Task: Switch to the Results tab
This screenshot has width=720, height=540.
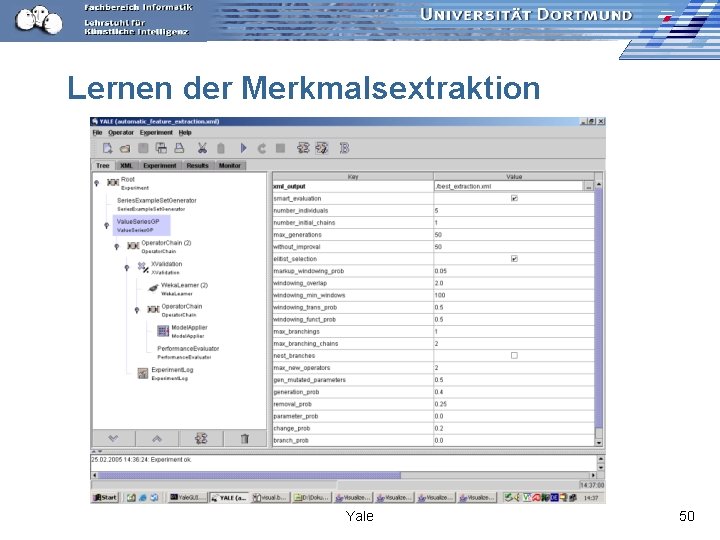Action: pos(197,166)
